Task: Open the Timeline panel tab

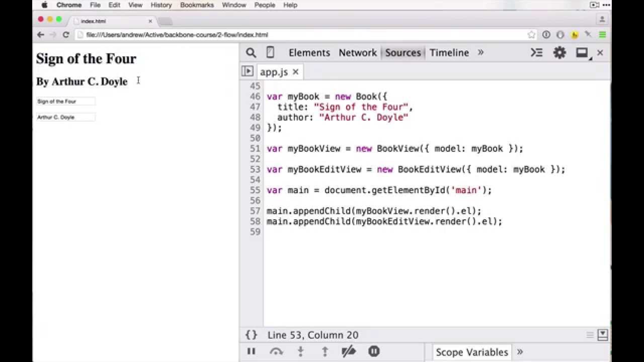Action: 449,53
